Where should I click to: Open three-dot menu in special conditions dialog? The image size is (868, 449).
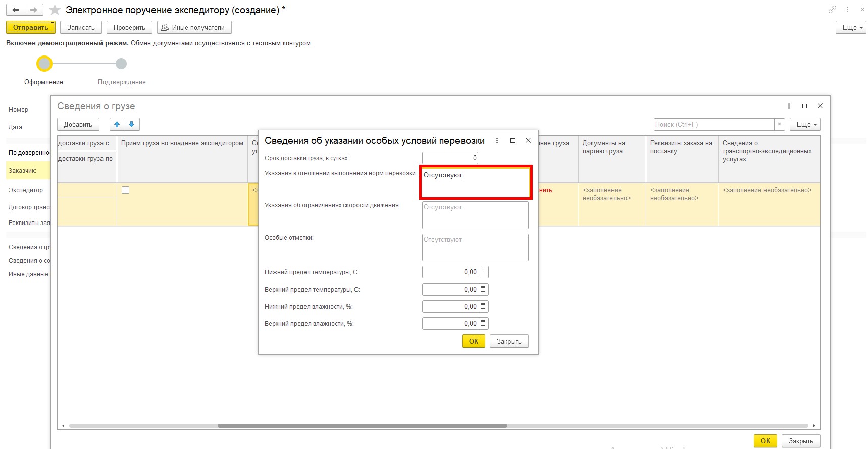click(497, 141)
